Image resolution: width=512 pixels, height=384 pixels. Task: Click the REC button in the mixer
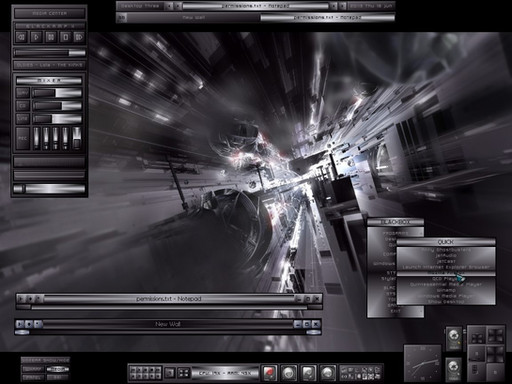tap(23, 138)
